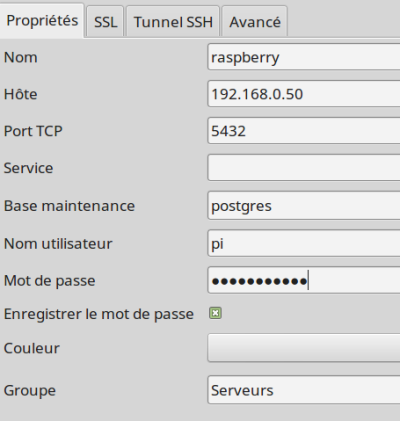Click the empty Service input field

304,168
